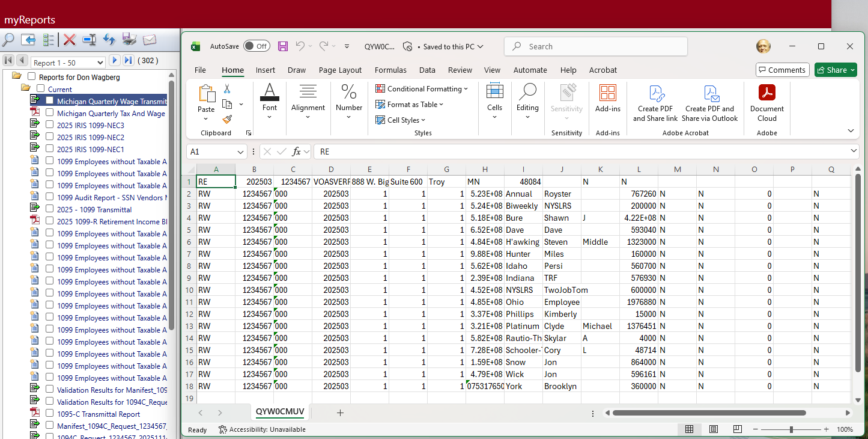Click the Excel save disk icon
The image size is (868, 439).
(283, 46)
